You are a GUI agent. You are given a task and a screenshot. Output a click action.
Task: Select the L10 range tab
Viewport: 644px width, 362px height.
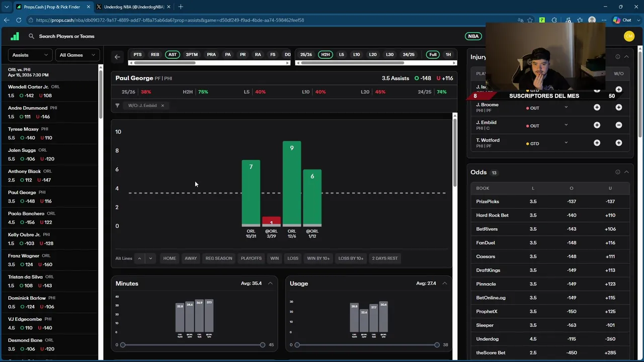[356, 54]
